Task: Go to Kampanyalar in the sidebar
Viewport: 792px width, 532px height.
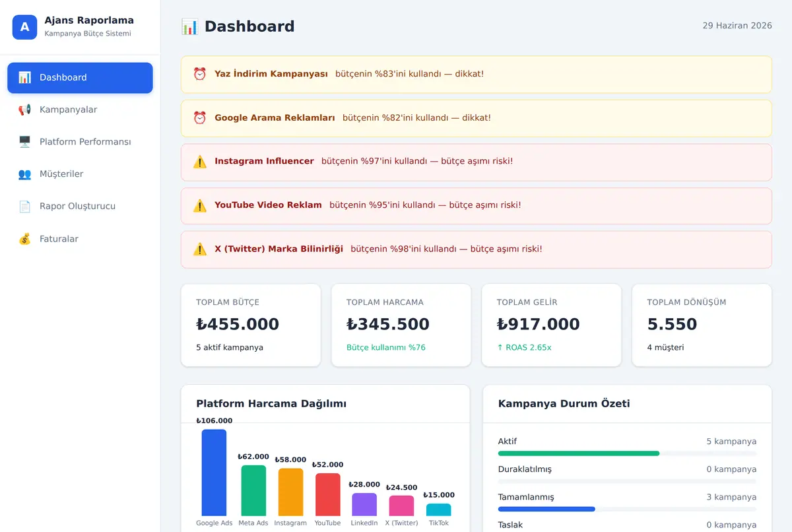Action: pyautogui.click(x=80, y=110)
